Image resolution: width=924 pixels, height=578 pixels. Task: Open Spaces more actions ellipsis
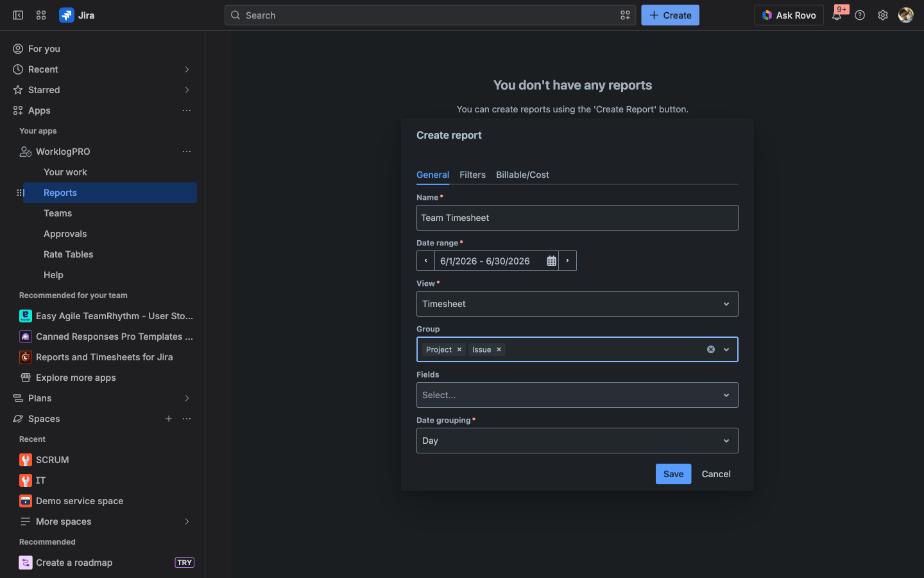point(187,419)
